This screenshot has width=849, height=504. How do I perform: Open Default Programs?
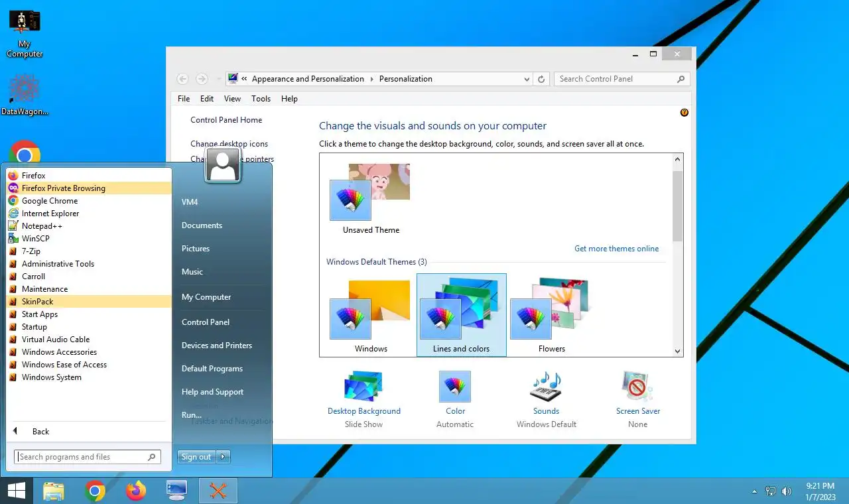pos(212,369)
